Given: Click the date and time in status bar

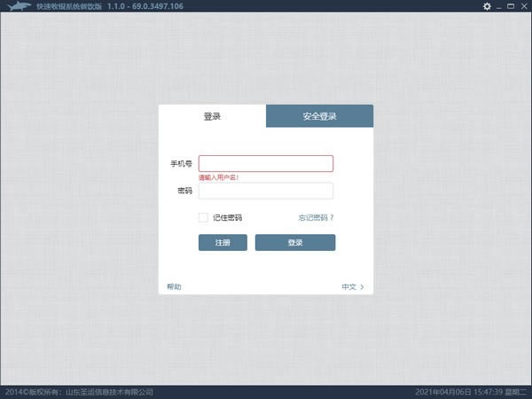Looking at the screenshot, I should [471, 392].
